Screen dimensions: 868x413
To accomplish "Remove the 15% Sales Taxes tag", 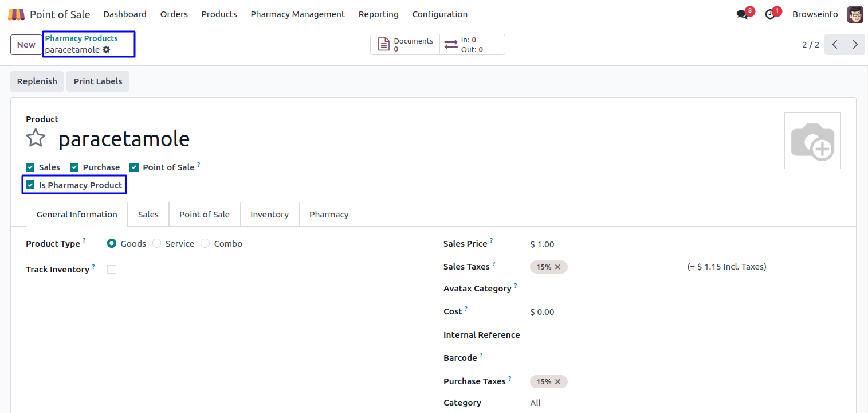I will 557,267.
